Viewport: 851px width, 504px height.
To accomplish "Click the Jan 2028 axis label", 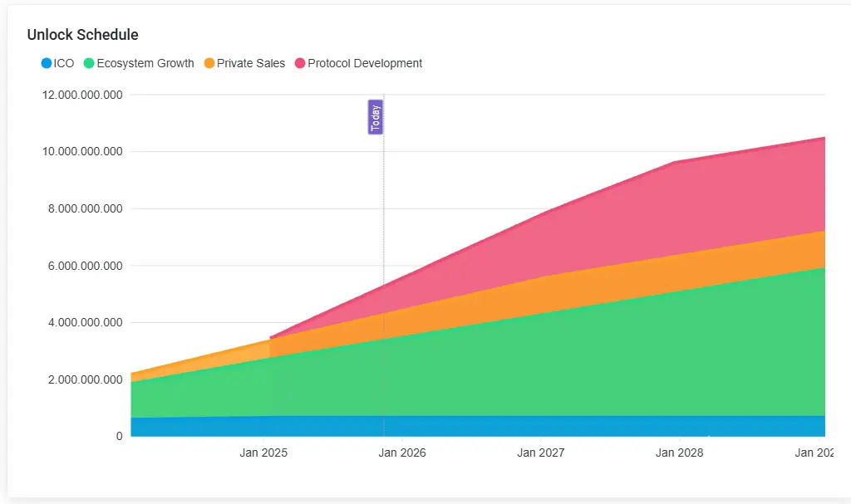I will tap(680, 453).
